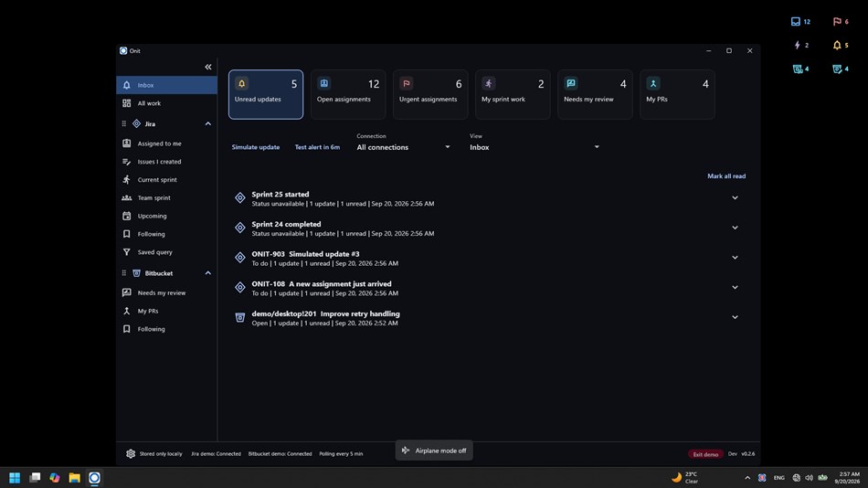Click the volume icon in system tray
Screen dimensions: 868x488
(810, 478)
